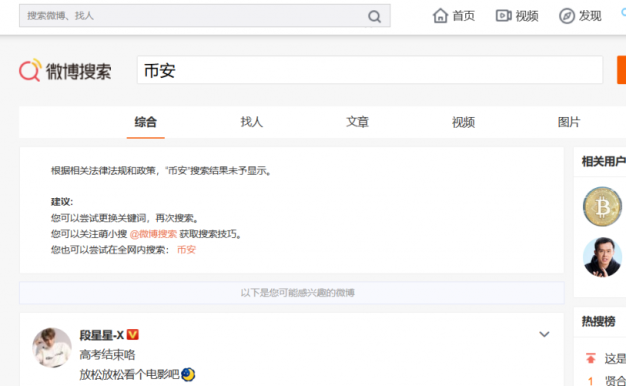This screenshot has height=386, width=626.
Task: Click the 相关用户 heading
Action: [x=604, y=162]
